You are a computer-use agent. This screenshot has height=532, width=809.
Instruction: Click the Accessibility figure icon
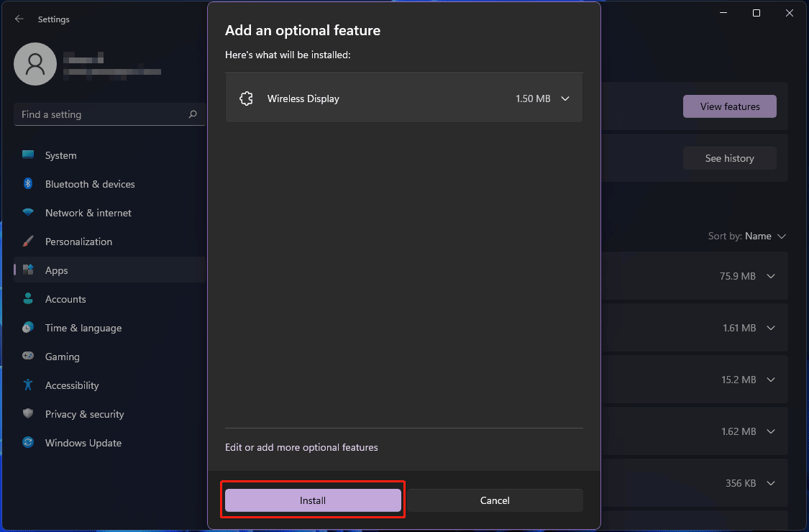coord(28,385)
